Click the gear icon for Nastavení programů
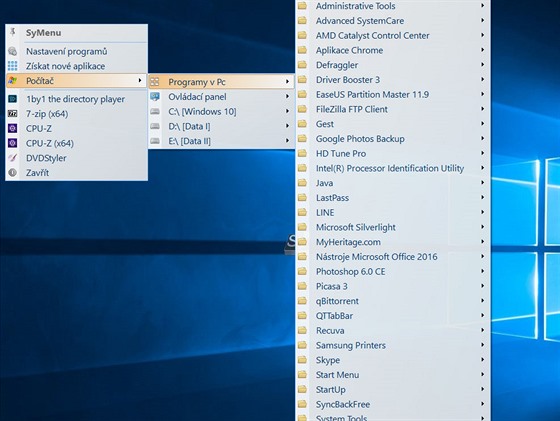The height and width of the screenshot is (421, 560). 12,51
